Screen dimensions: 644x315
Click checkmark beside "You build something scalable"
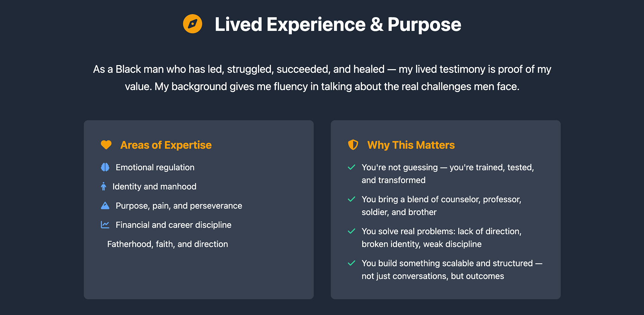[352, 263]
